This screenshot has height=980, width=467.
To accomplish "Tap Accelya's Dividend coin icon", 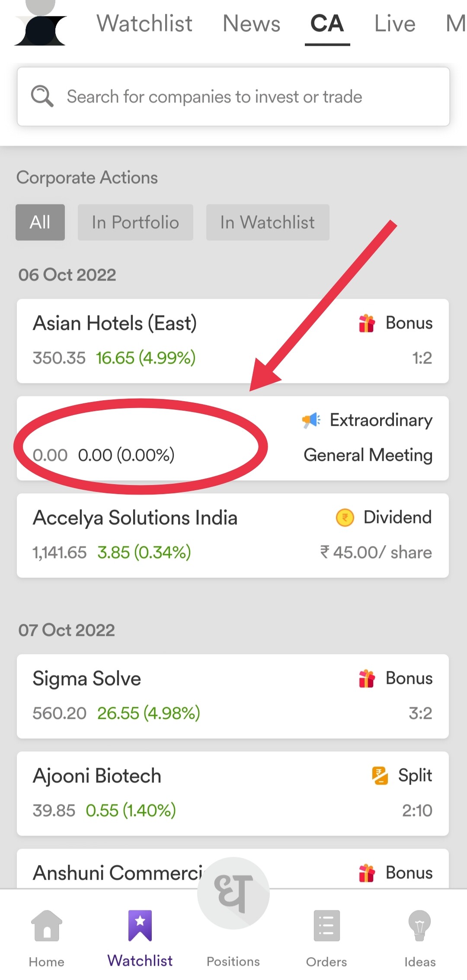I will coord(345,517).
